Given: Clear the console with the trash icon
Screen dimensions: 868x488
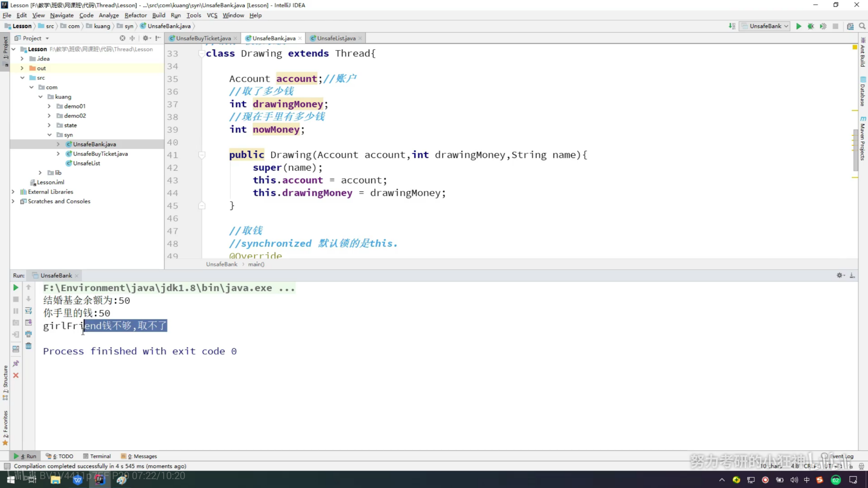Looking at the screenshot, I should click(28, 346).
